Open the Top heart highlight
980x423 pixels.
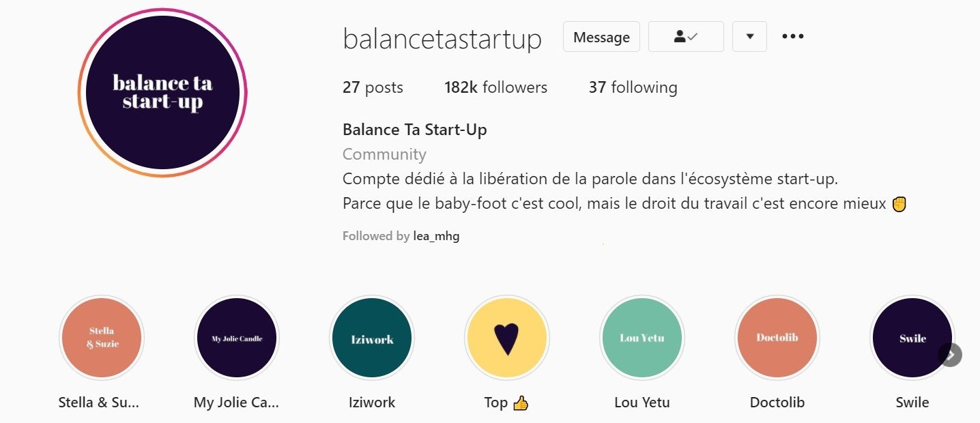tap(506, 338)
